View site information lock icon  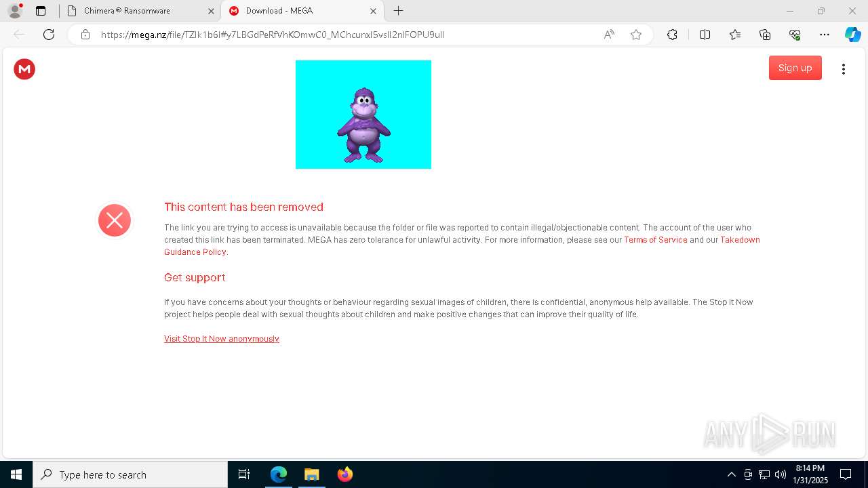tap(85, 35)
